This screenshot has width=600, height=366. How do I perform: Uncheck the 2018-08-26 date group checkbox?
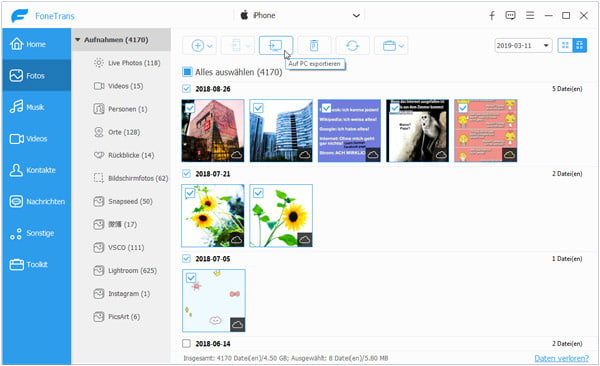pos(186,89)
